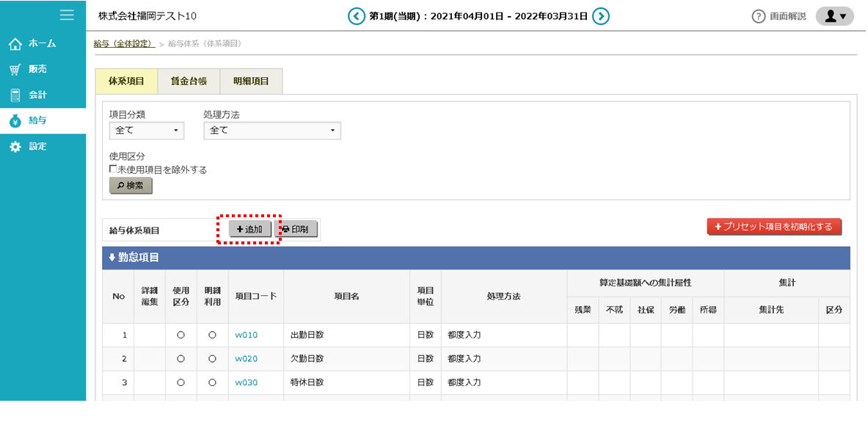Click the 検索 search button
This screenshot has width=868, height=425.
[131, 186]
